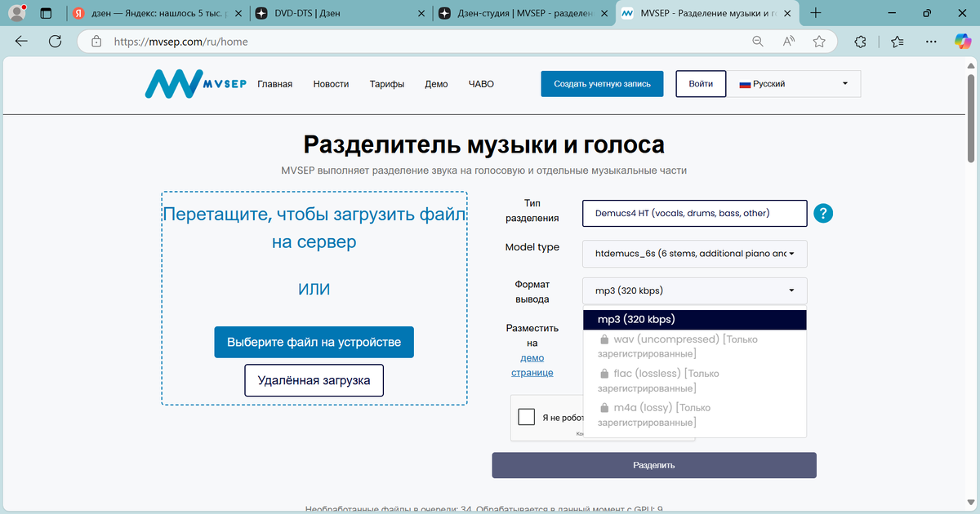Open the browser profile avatar
This screenshot has height=514, width=980.
click(16, 13)
